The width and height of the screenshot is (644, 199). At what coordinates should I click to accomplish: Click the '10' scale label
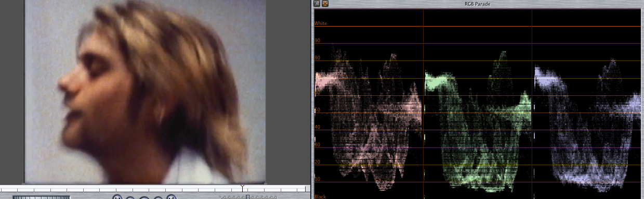pos(317,179)
